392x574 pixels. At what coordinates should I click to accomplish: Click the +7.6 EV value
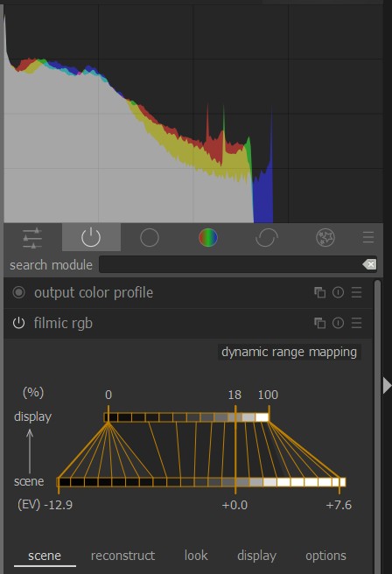339,505
